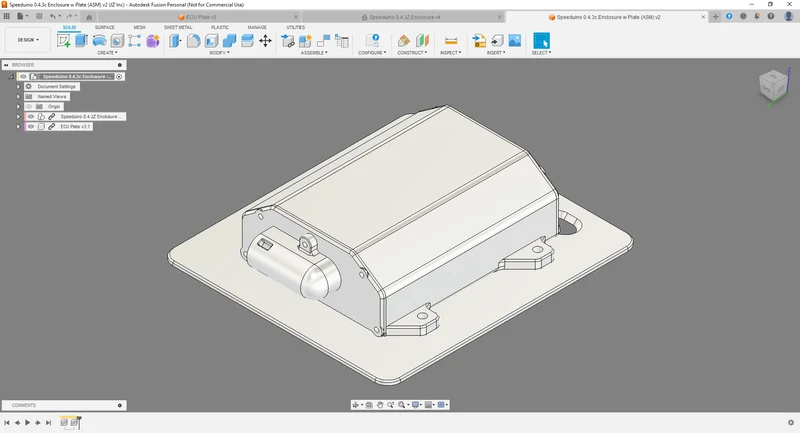The height and width of the screenshot is (433, 800).
Task: Expand the Origin node
Action: (x=19, y=107)
